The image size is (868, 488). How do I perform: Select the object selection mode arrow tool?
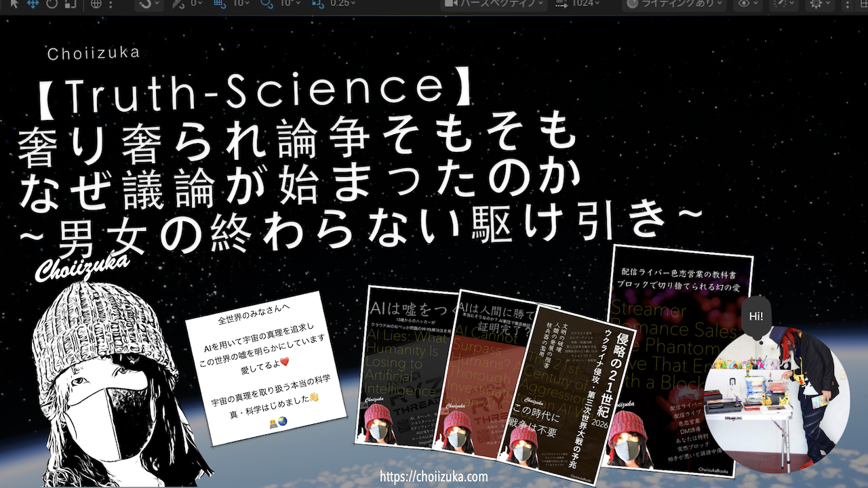click(14, 3)
